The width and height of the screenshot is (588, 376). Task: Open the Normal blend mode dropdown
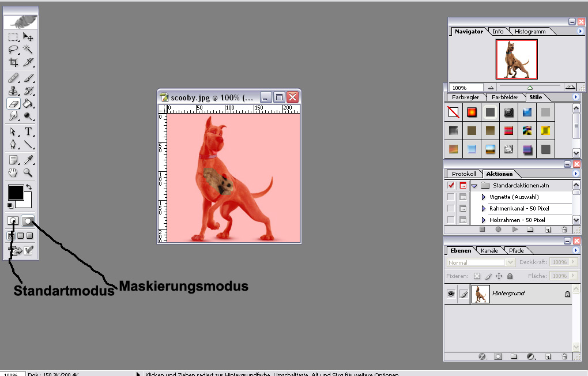[510, 262]
